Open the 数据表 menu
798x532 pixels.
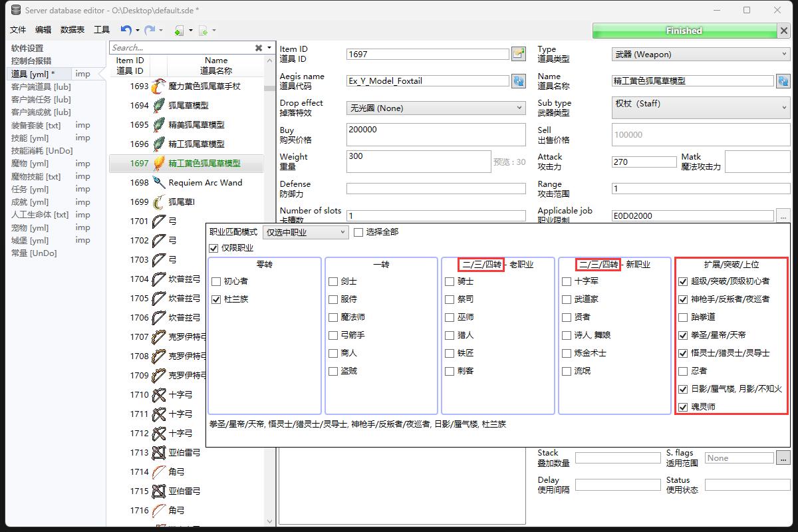coord(72,30)
